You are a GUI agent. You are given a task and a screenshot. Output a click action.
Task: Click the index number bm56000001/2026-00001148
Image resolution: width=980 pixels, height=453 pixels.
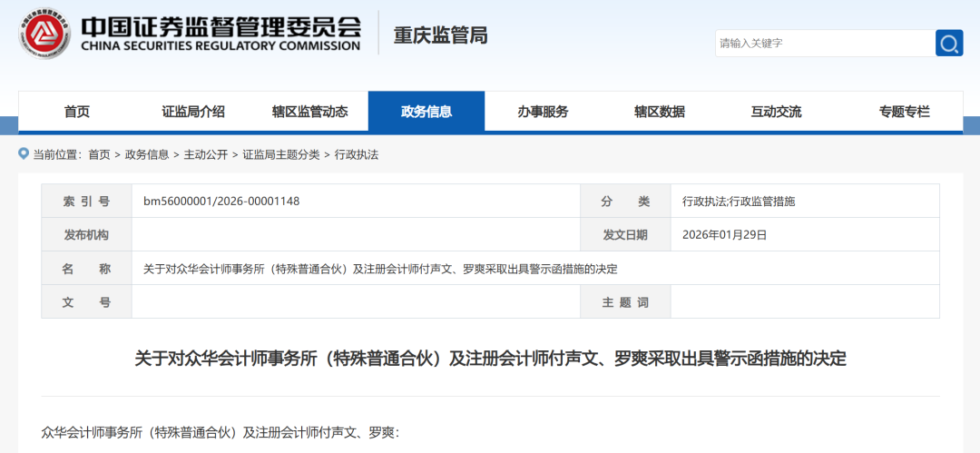pyautogui.click(x=221, y=201)
